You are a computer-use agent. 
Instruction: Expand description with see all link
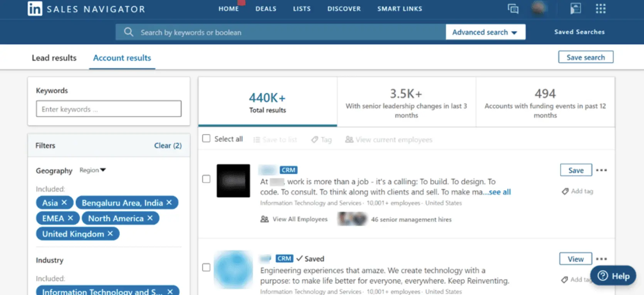pyautogui.click(x=500, y=192)
